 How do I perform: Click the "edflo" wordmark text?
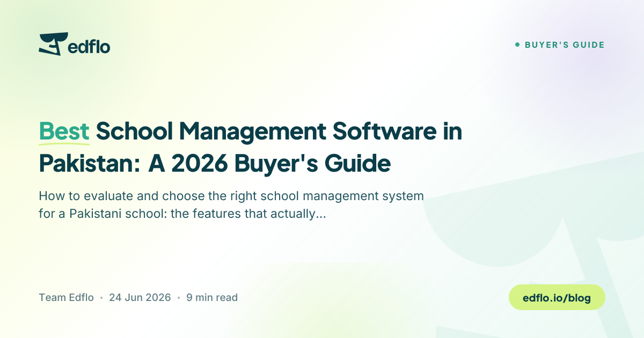click(x=89, y=46)
